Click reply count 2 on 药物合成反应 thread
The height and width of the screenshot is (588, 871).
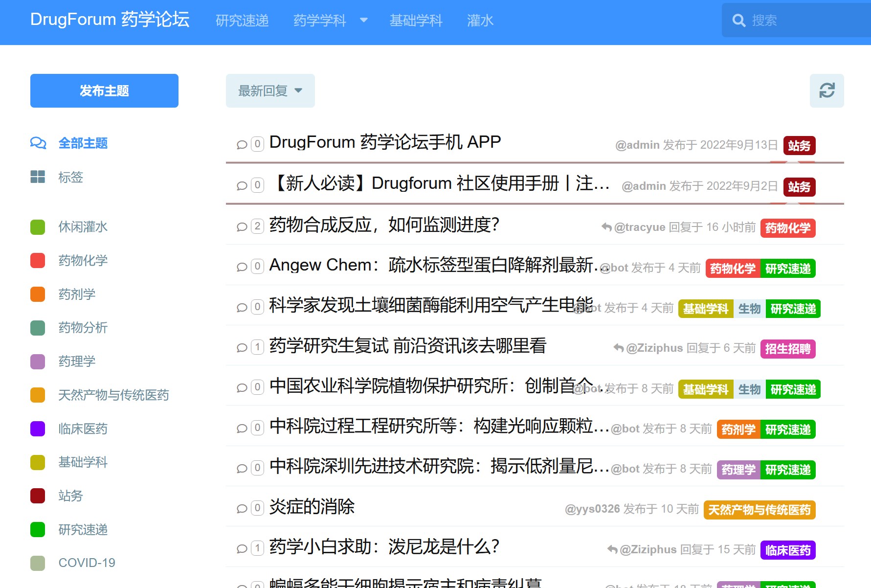[x=257, y=226]
